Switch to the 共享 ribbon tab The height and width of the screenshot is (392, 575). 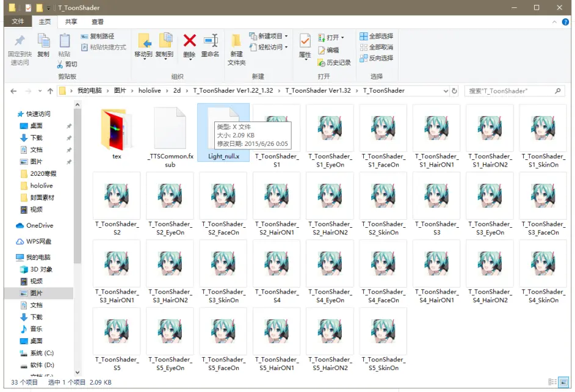[71, 21]
